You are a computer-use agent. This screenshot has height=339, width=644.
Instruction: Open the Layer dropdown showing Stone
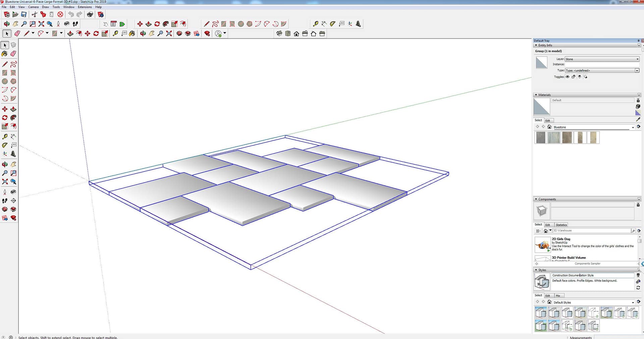(x=602, y=59)
